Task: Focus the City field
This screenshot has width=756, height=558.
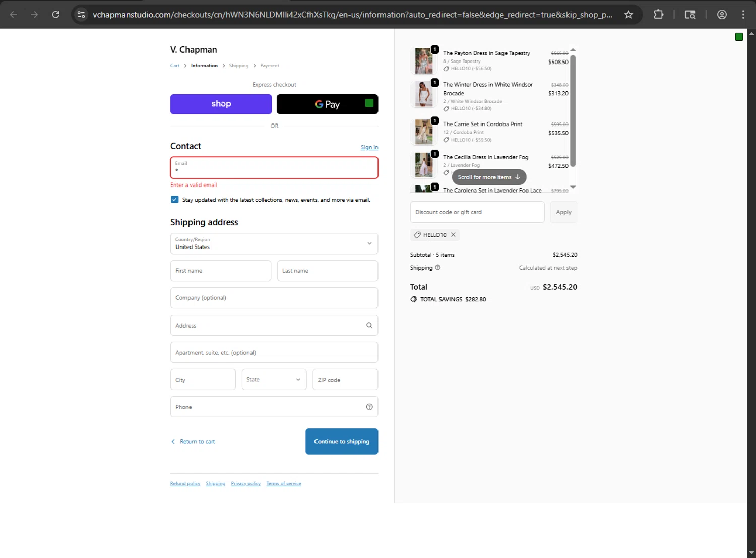Action: click(203, 380)
